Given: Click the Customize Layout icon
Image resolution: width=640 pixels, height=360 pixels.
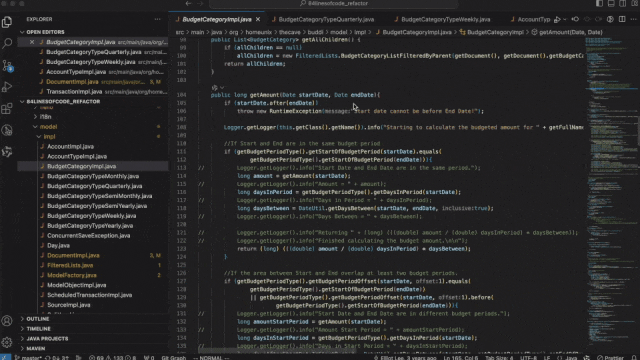Looking at the screenshot, I should [x=634, y=3].
